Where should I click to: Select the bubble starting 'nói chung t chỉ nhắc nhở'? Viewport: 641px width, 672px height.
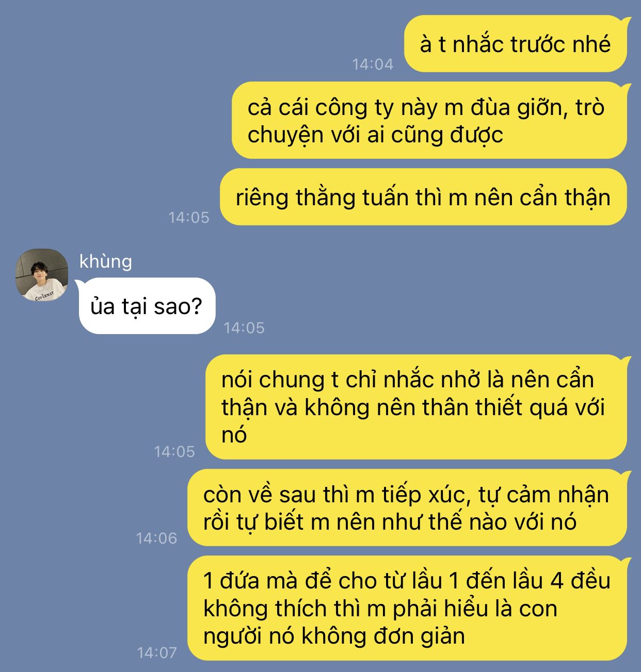[x=416, y=407]
